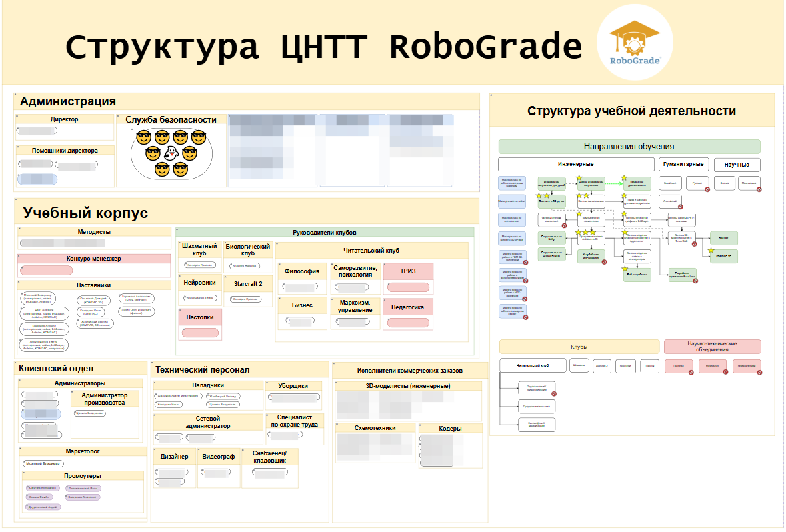The height and width of the screenshot is (532, 786).
Task: Click the Конкурс-менеджер name field
Action: point(47,269)
